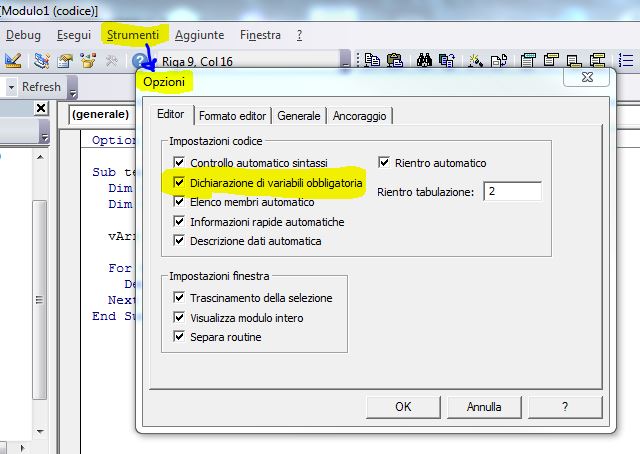The width and height of the screenshot is (640, 454).
Task: Click the fourth form-window toolbar icon
Action: click(597, 60)
